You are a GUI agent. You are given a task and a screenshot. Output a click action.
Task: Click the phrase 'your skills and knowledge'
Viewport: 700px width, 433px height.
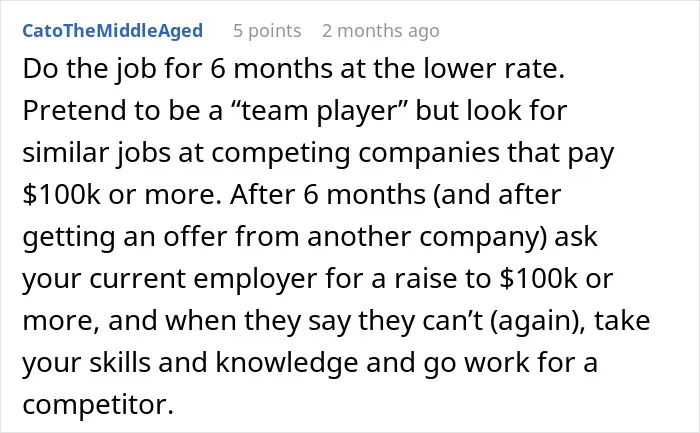[190, 362]
